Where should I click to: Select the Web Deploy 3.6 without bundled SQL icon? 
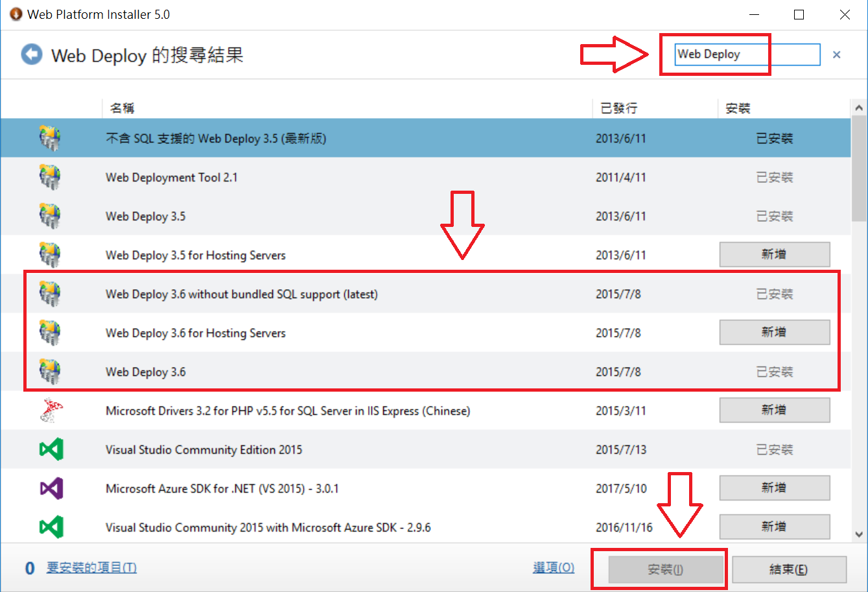coord(50,294)
